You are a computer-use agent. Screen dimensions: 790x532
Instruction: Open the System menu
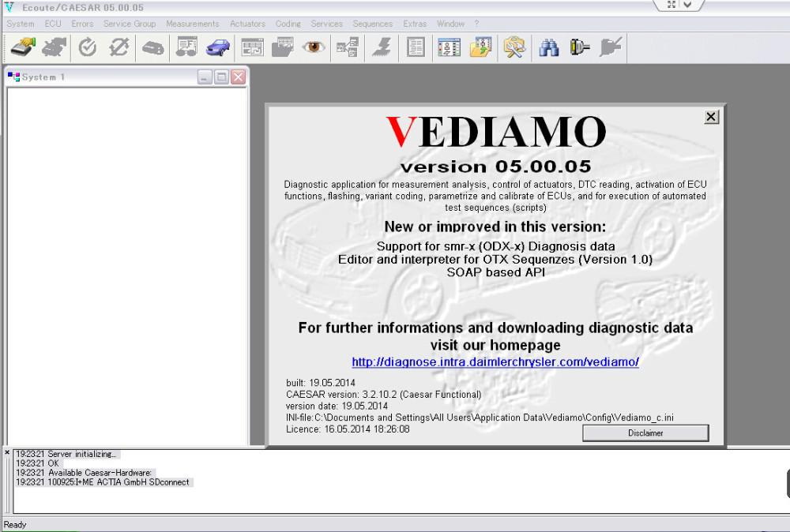click(21, 24)
